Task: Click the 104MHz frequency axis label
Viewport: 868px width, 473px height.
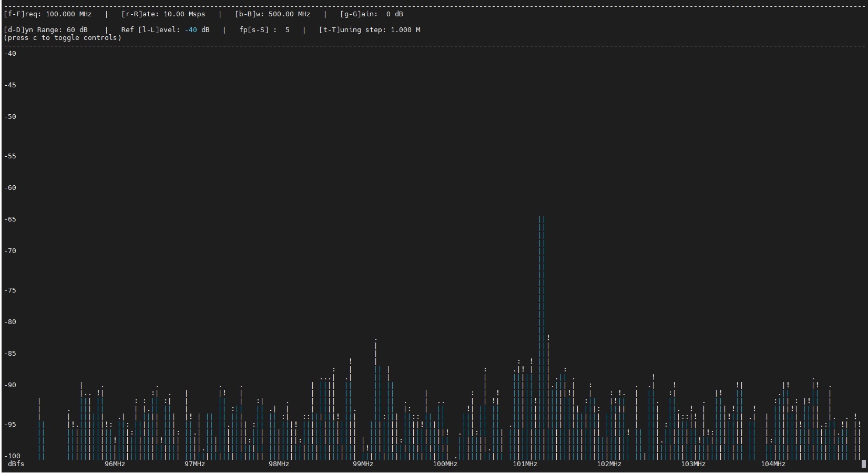Action: click(x=773, y=464)
